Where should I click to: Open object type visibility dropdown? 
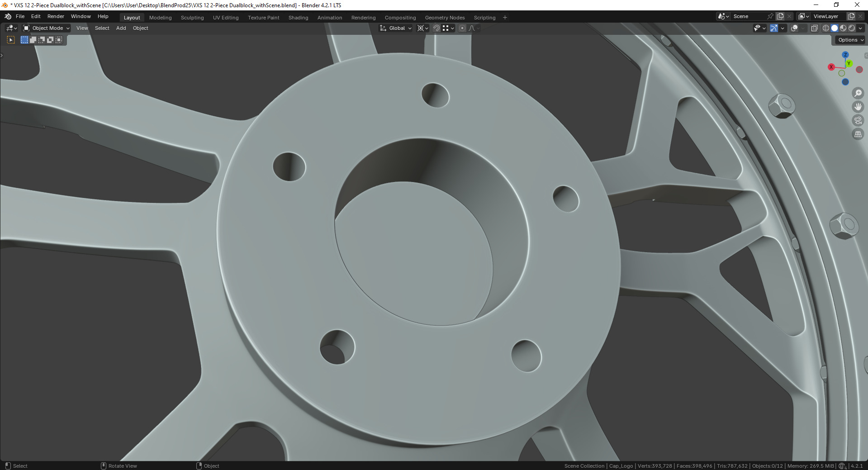tap(760, 28)
